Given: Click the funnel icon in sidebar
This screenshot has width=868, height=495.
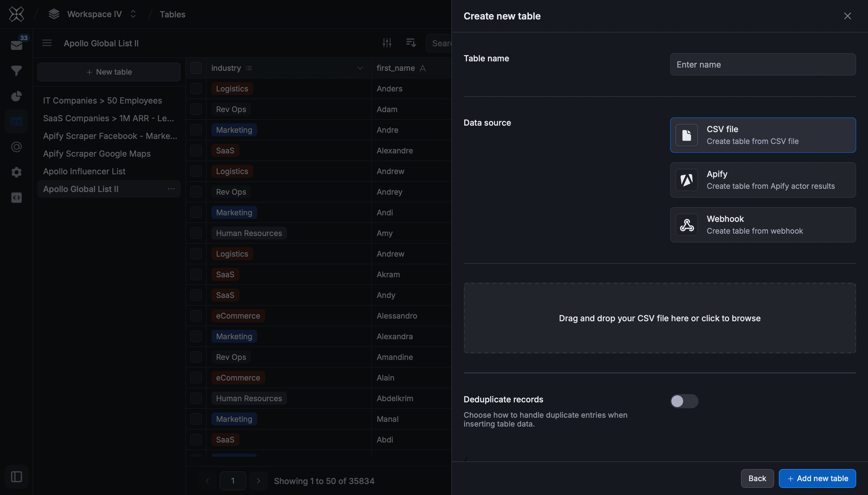Looking at the screenshot, I should coord(16,71).
